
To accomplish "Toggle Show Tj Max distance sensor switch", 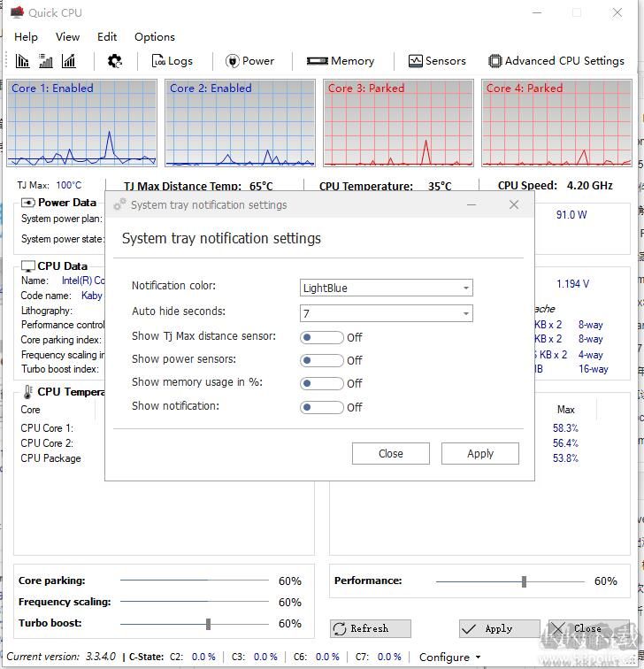I will click(322, 337).
